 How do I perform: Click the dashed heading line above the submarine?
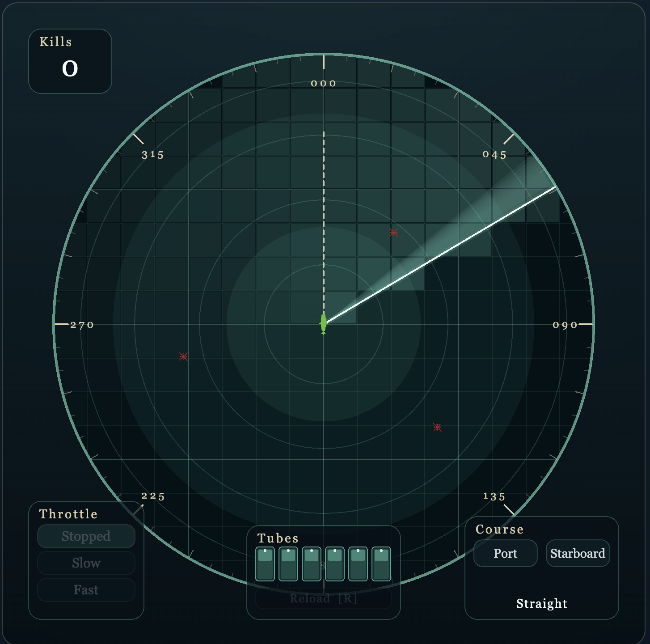tap(324, 224)
